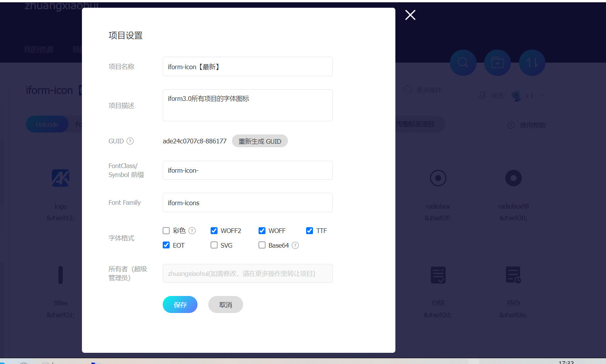The width and height of the screenshot is (606, 364).
Task: Click help icon next to 彩色 checkbox
Action: point(192,231)
